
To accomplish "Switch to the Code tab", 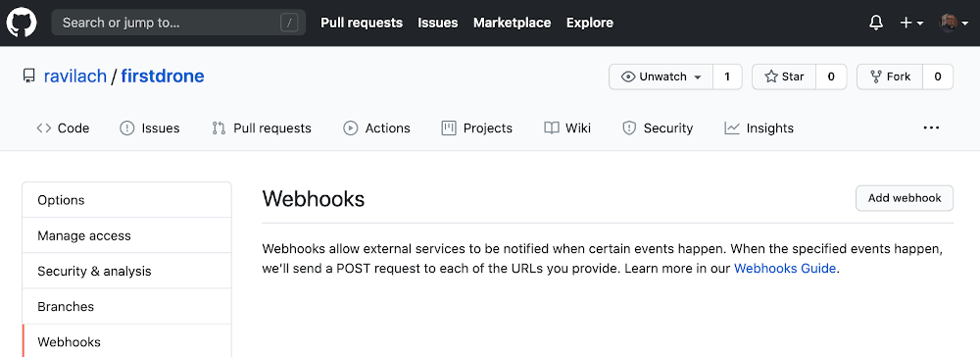I will coord(63,128).
